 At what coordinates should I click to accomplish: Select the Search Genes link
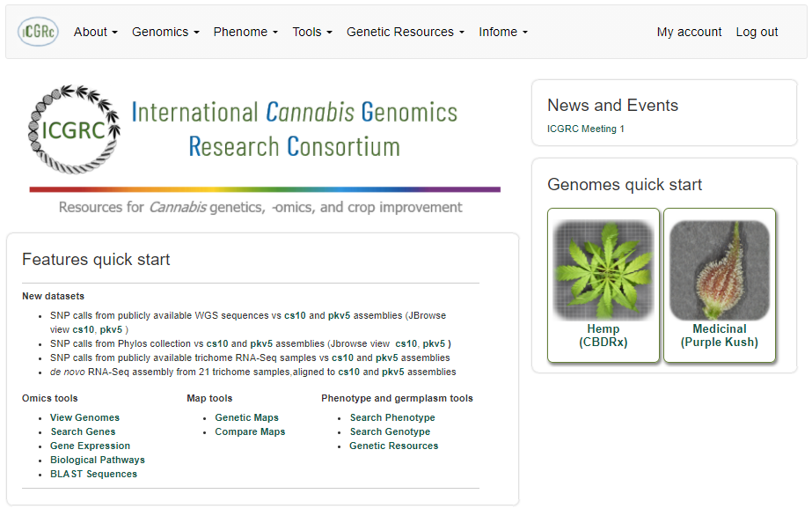tap(83, 431)
